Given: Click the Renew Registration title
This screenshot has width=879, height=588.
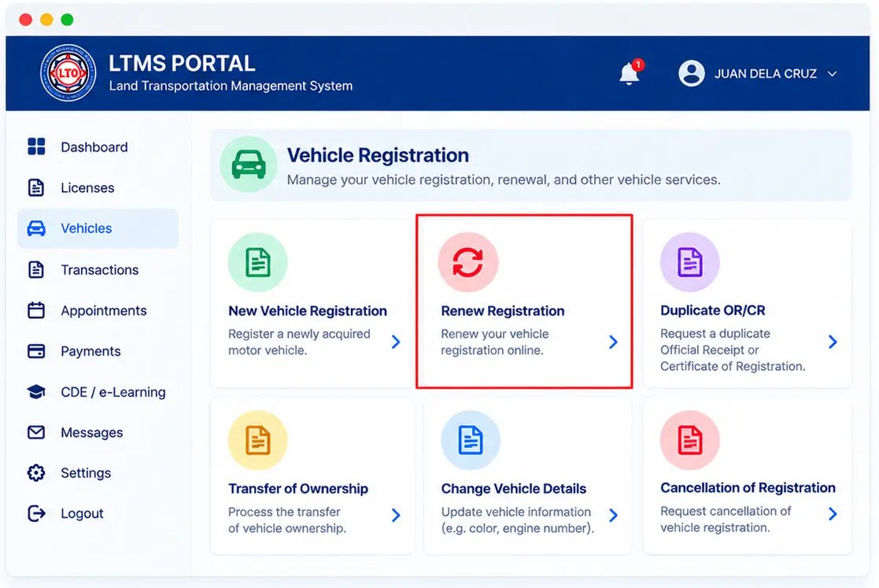Looking at the screenshot, I should 503,311.
